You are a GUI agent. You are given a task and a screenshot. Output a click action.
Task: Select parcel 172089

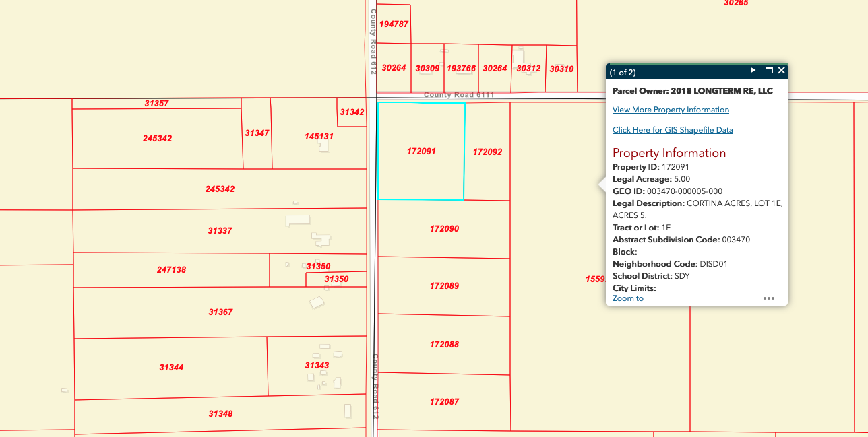click(444, 286)
